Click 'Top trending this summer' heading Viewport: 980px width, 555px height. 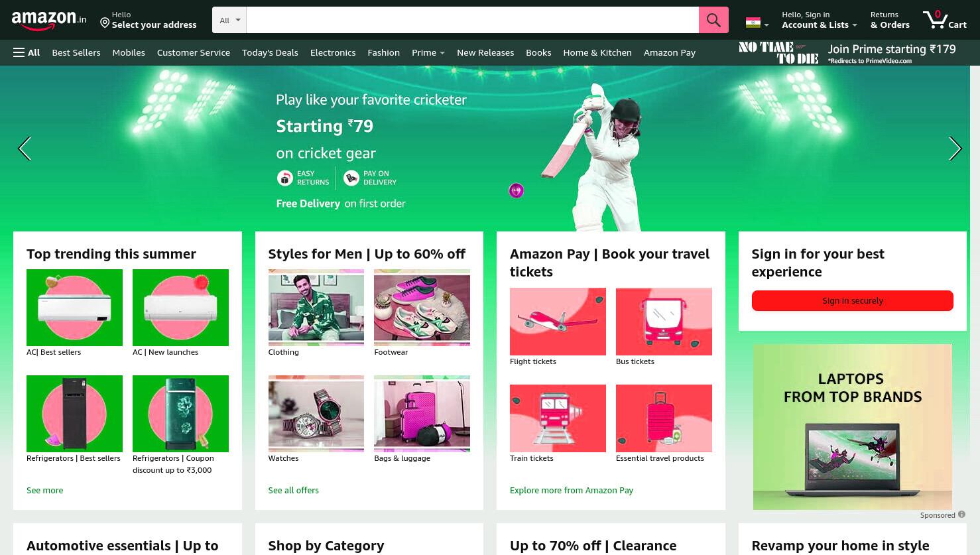pyautogui.click(x=111, y=254)
